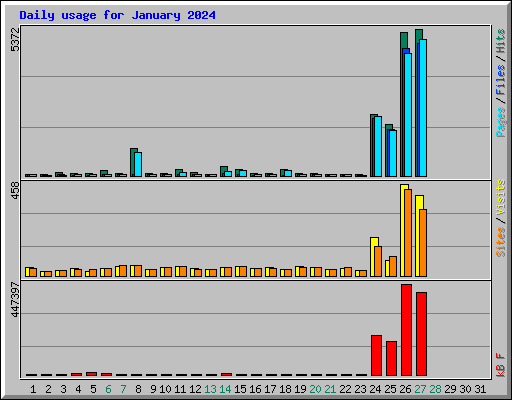Select the day 27 visits bar

pyautogui.click(x=419, y=236)
